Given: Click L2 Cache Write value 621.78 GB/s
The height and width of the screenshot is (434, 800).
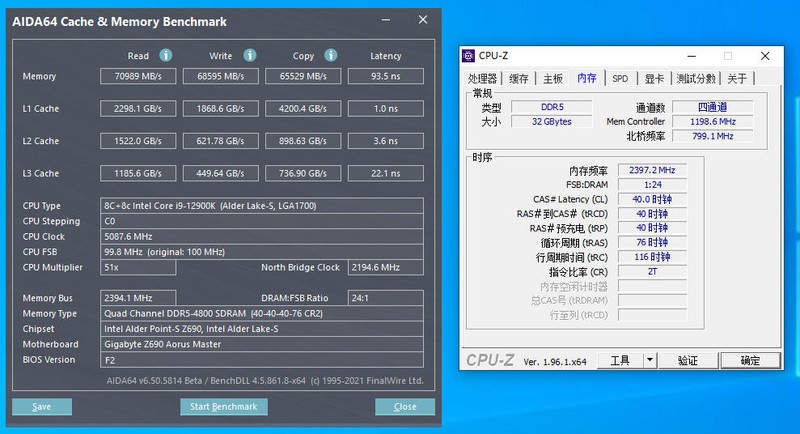Looking at the screenshot, I should pyautogui.click(x=221, y=141).
